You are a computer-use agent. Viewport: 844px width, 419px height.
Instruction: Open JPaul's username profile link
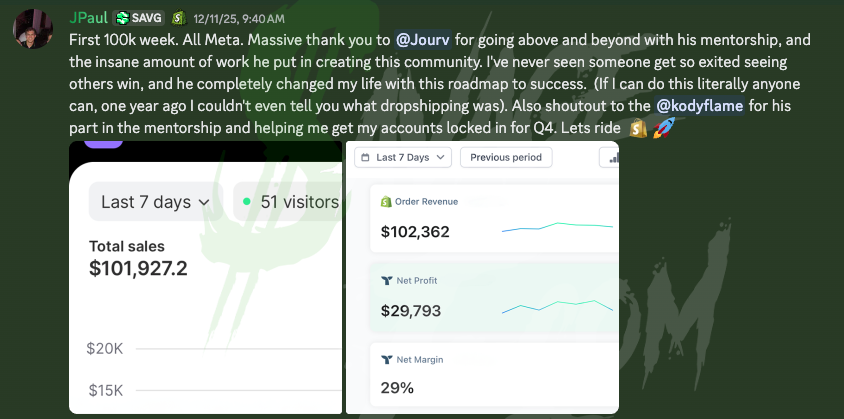click(x=89, y=18)
